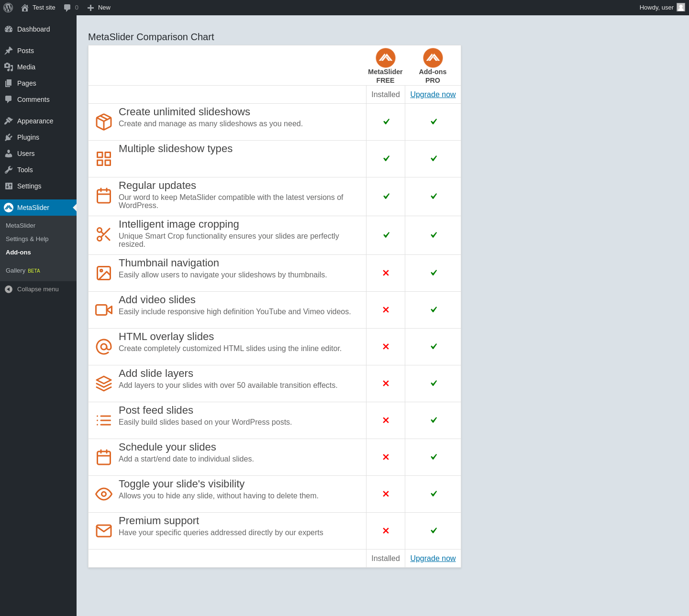Click the Pages icon in sidebar
This screenshot has width=689, height=616.
pos(9,83)
